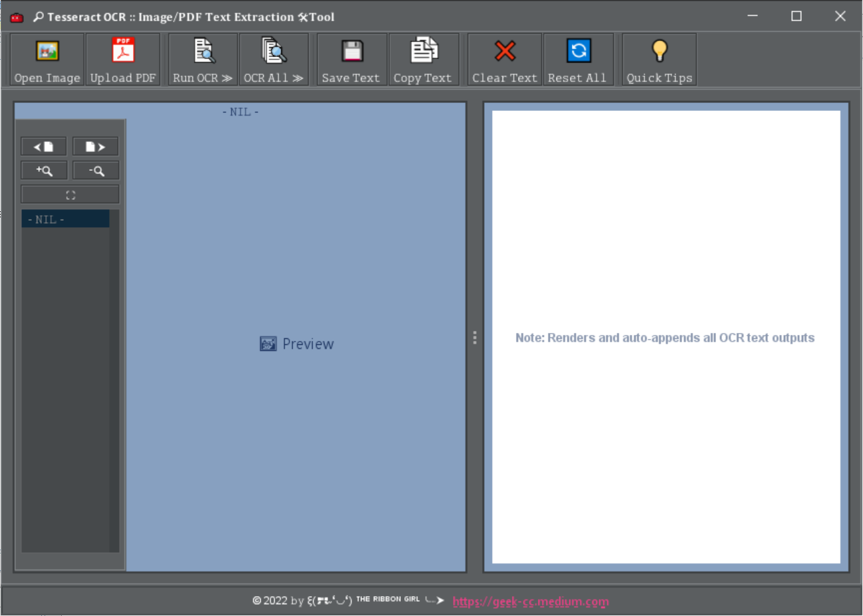Viewport: 863px width, 616px height.
Task: Go to the next page
Action: pyautogui.click(x=95, y=147)
